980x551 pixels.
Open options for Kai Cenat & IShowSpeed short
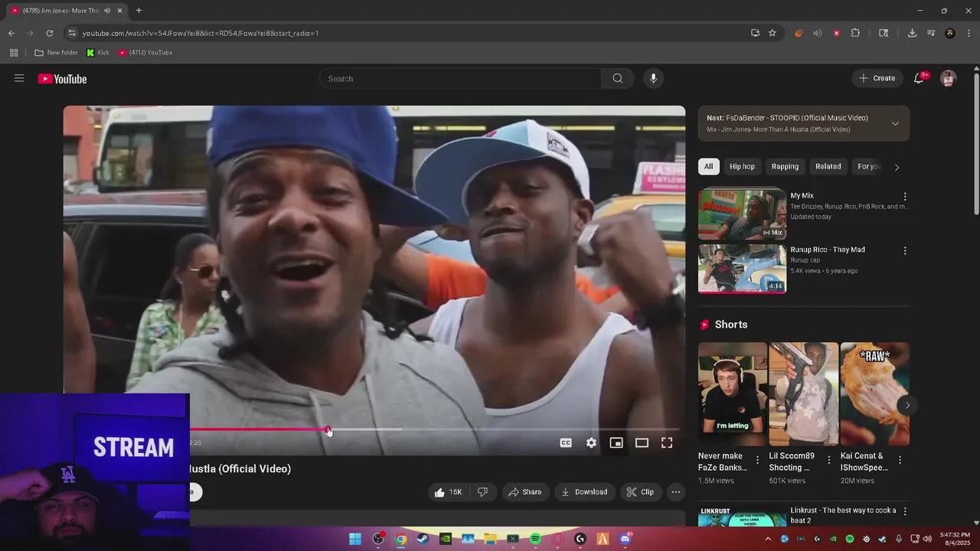900,460
